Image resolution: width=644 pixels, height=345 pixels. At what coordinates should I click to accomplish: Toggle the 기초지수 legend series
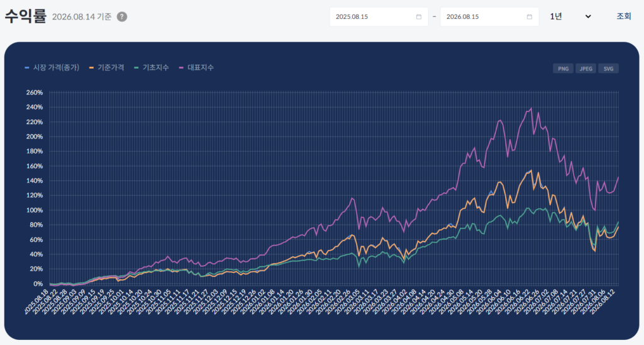point(152,67)
